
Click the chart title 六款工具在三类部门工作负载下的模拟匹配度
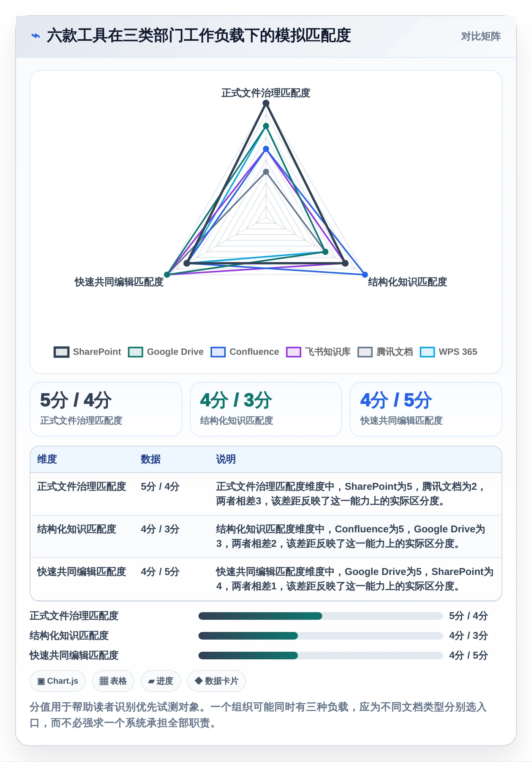[x=199, y=36]
